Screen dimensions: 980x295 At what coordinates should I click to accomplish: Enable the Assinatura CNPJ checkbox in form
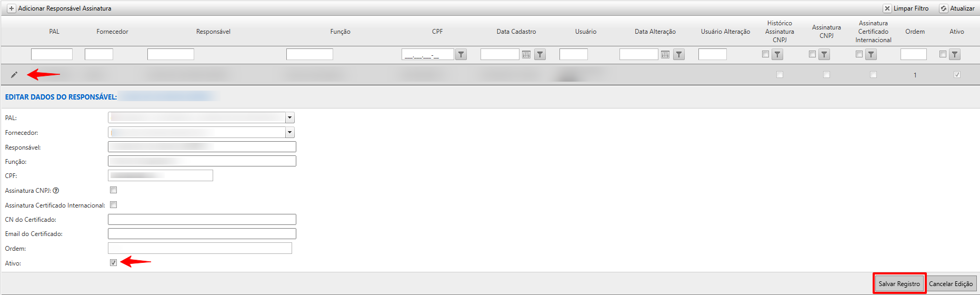click(113, 190)
